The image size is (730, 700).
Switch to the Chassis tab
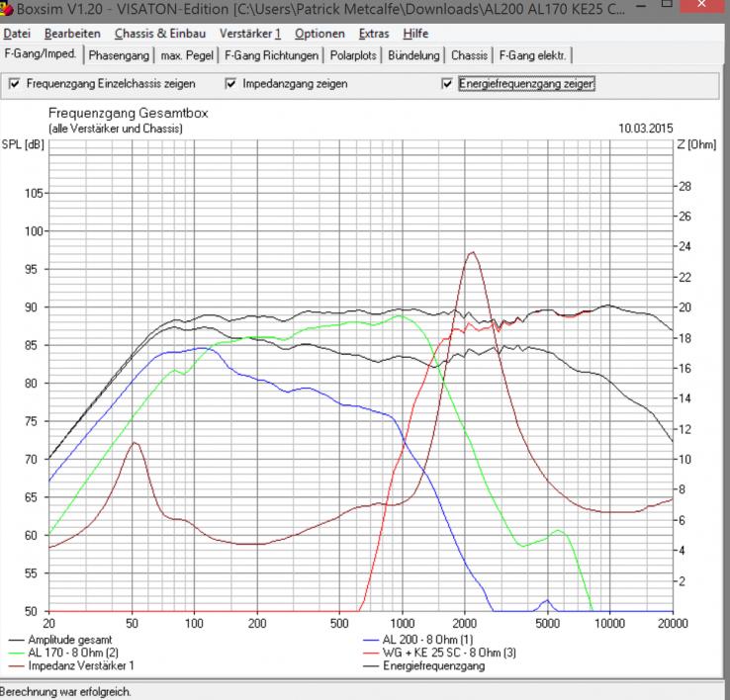[469, 55]
